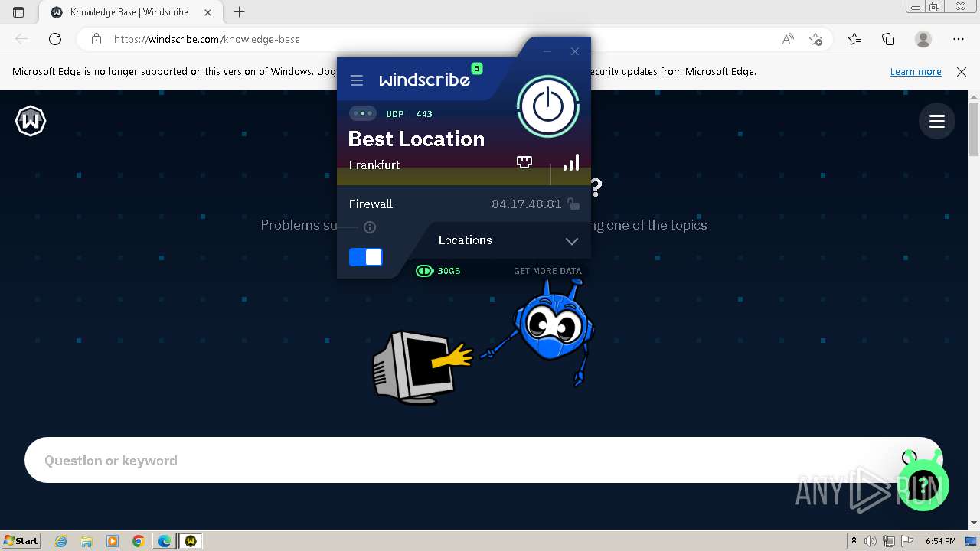This screenshot has height=551, width=980.
Task: Click the volume speaker tray icon
Action: click(x=871, y=541)
